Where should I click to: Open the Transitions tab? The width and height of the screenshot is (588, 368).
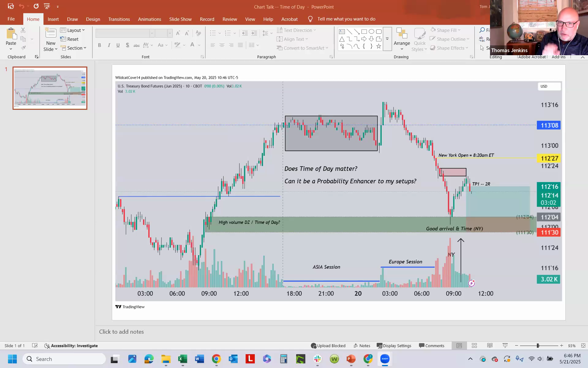coord(119,19)
